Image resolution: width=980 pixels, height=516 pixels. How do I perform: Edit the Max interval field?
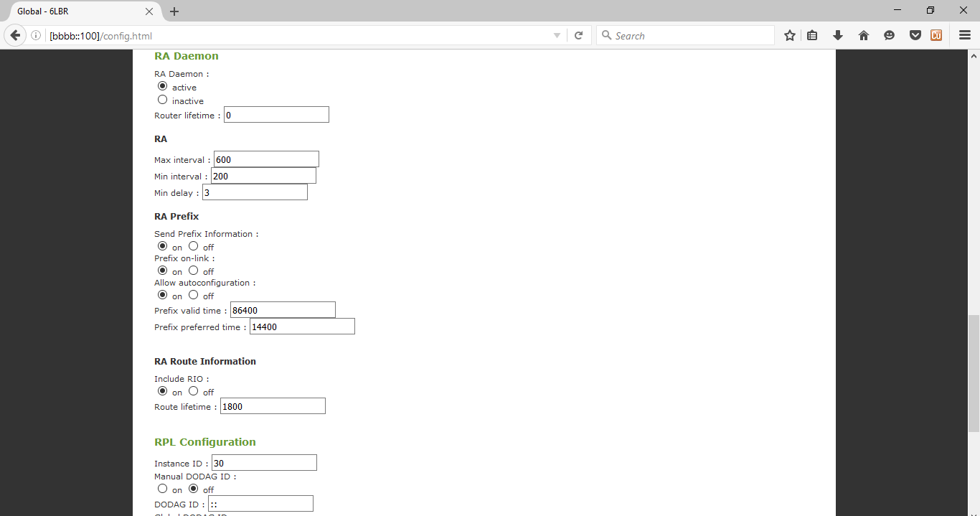pyautogui.click(x=266, y=159)
